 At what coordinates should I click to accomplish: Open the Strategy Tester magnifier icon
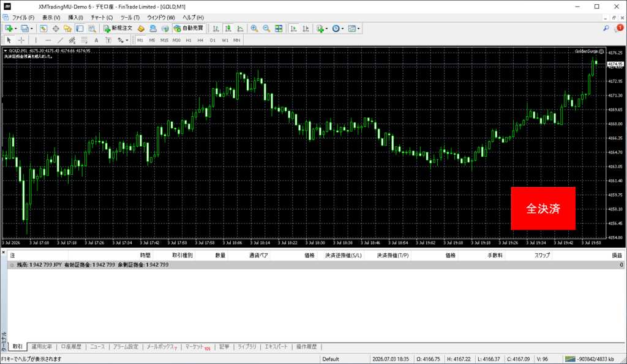[92, 28]
